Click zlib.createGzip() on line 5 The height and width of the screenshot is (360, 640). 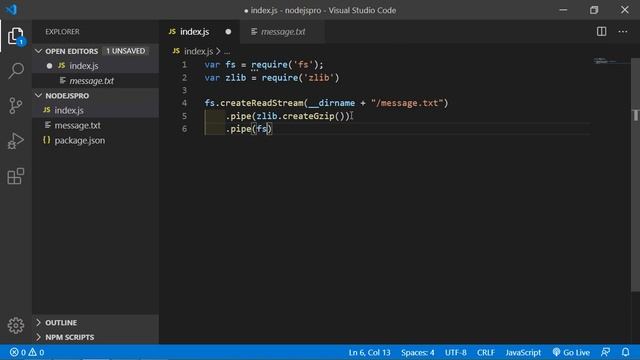300,116
